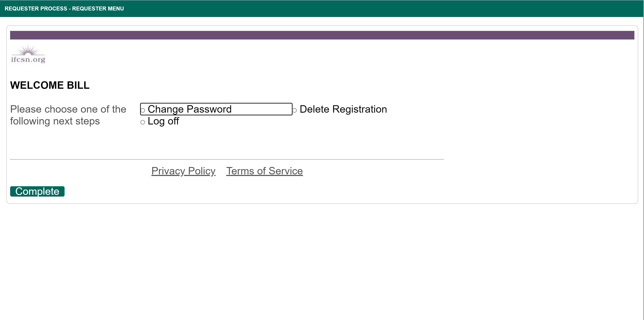Click the WELCOME BILL heading
Screen dimensions: 644x320
point(50,85)
